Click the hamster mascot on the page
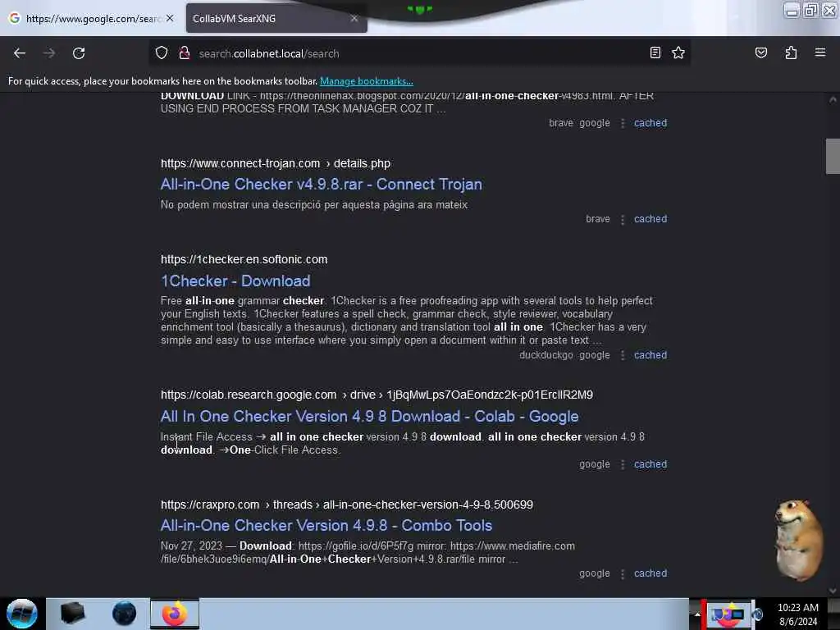Image resolution: width=840 pixels, height=630 pixels. point(798,540)
